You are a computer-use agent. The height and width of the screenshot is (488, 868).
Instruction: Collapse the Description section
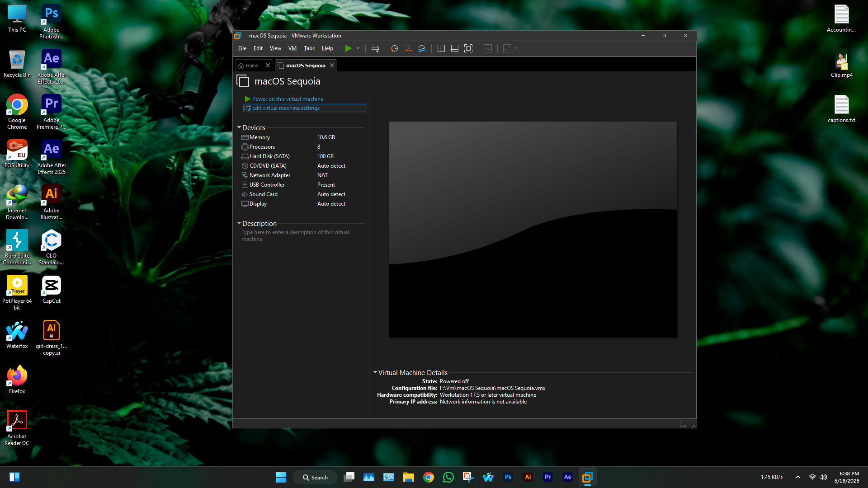click(239, 224)
